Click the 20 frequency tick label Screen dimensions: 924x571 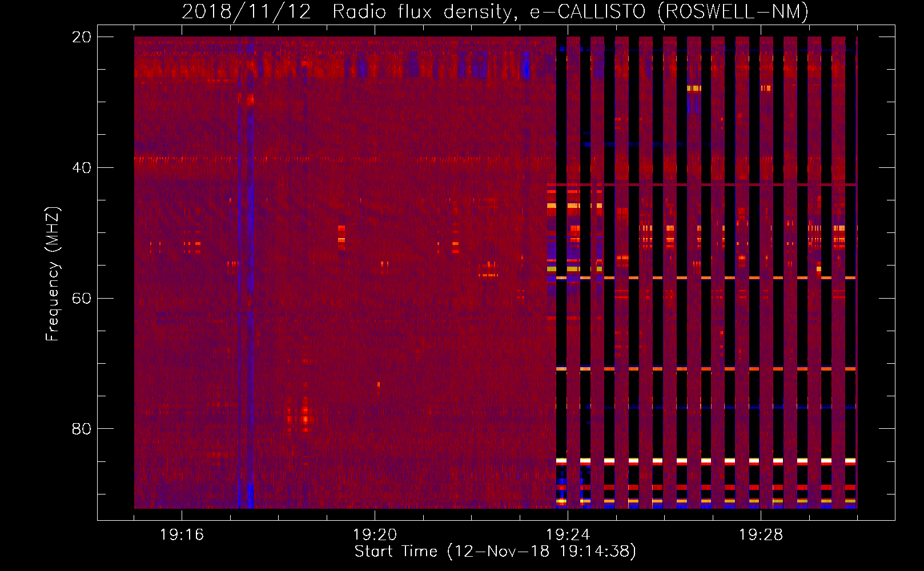click(x=82, y=37)
